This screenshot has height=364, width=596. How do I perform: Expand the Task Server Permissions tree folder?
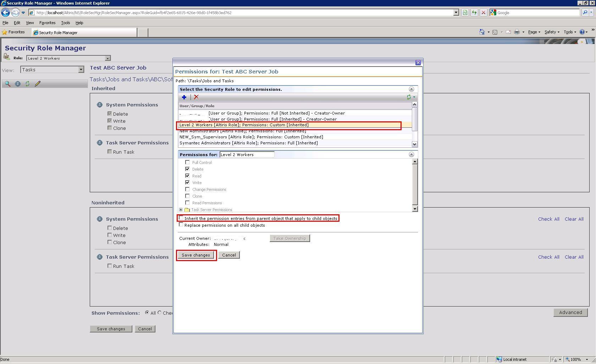[x=181, y=210]
